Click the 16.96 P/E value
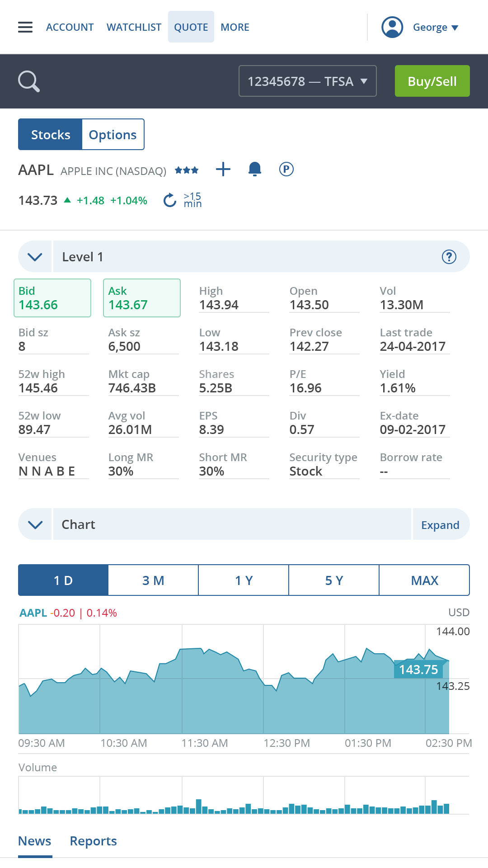 coord(305,388)
